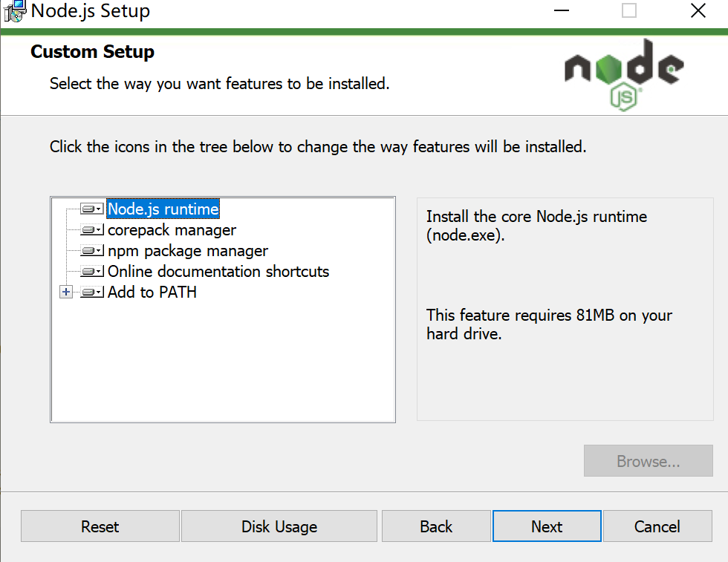The width and height of the screenshot is (728, 562).
Task: Open the dropdown on Node.js runtime's icon
Action: pos(98,209)
